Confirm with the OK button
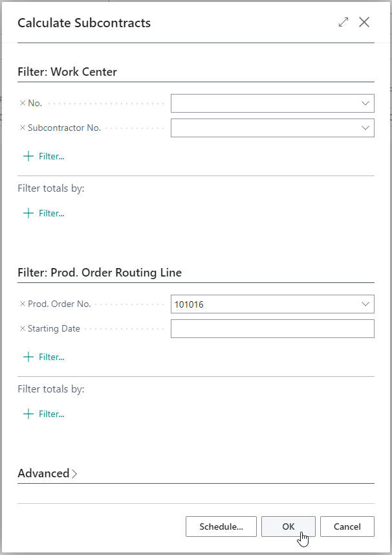392x555 pixels. coord(289,527)
